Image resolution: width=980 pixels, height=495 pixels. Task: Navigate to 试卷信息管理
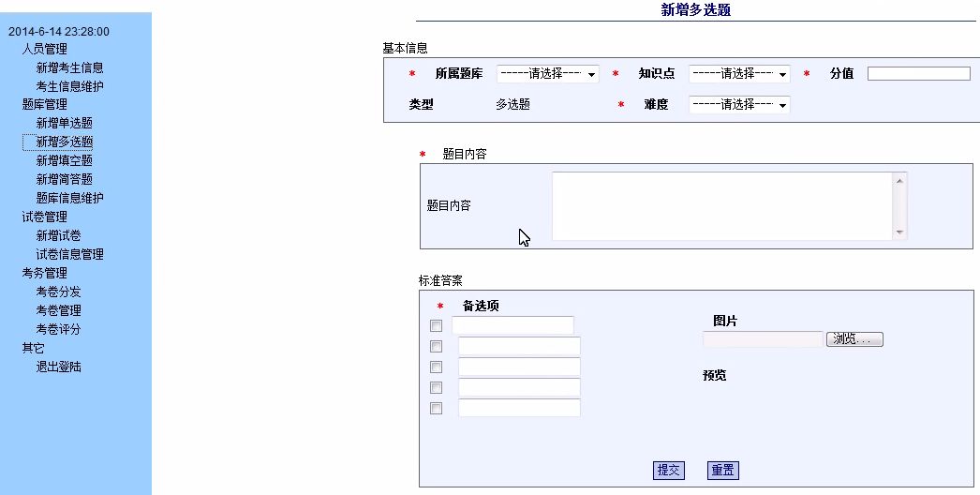[x=70, y=254]
